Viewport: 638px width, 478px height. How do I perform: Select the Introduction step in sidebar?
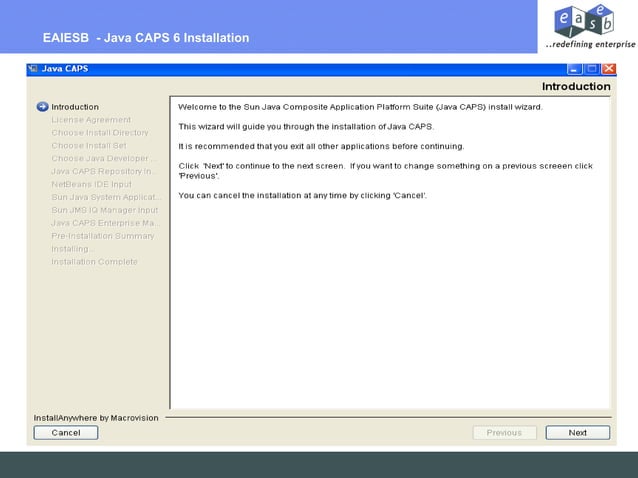coord(75,107)
